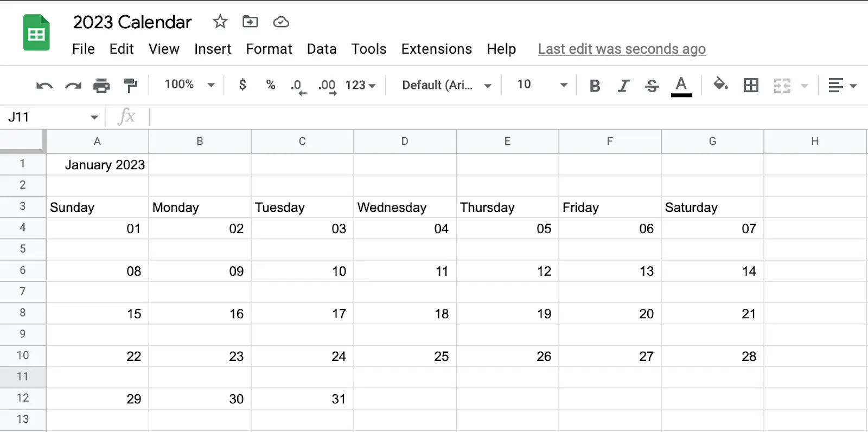Select the Paint format tool
This screenshot has height=432, width=868.
[130, 85]
